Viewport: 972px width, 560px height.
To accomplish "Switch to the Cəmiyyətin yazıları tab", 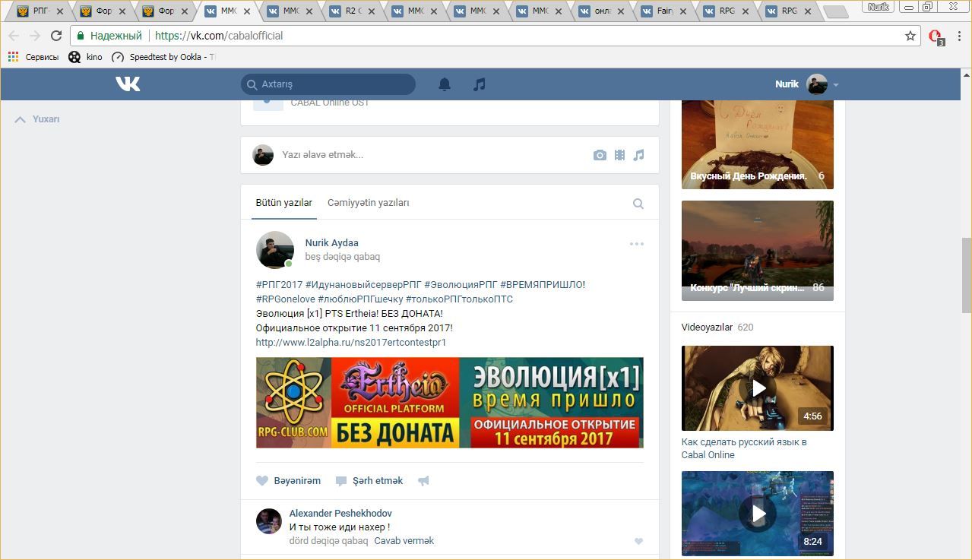I will tap(369, 203).
